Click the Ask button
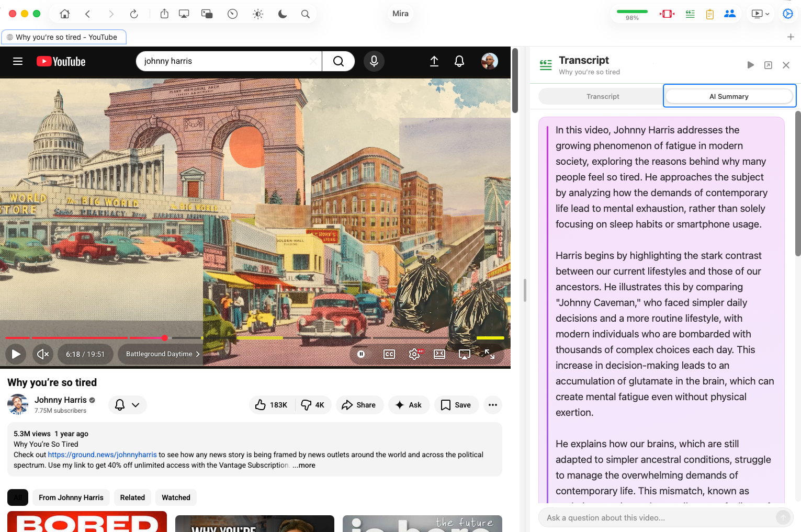This screenshot has height=532, width=801. [409, 405]
